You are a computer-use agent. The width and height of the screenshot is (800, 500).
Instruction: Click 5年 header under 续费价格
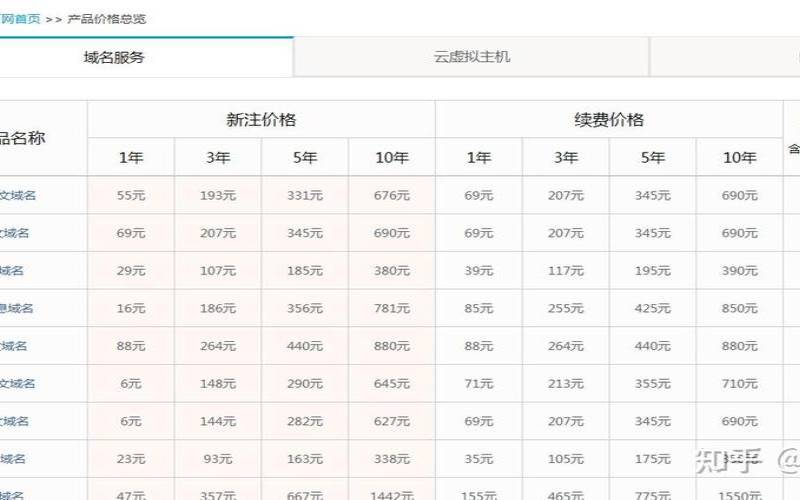tap(653, 158)
